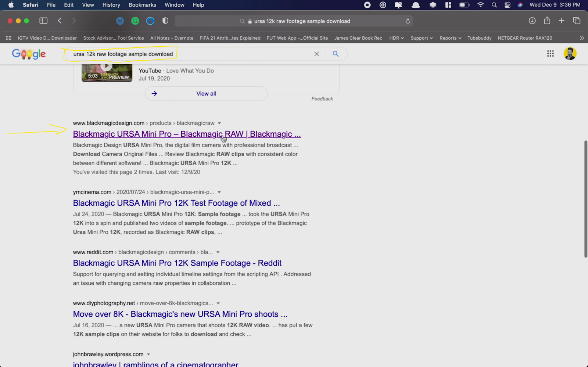The height and width of the screenshot is (367, 588).
Task: Open the bookmarks grid icon in favorites bar
Action: pos(8,38)
